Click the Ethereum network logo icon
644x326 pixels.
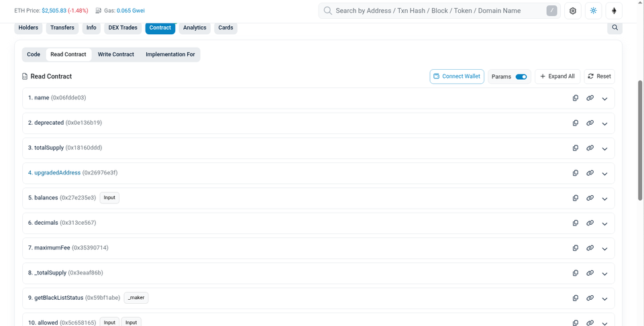coord(614,11)
